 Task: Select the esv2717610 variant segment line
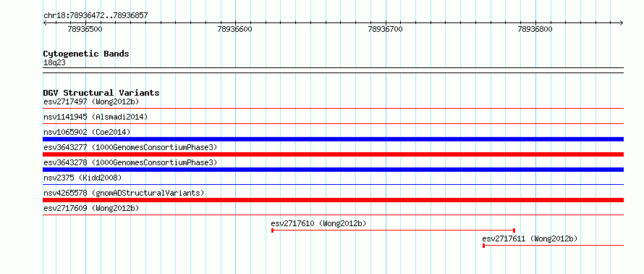(x=394, y=231)
